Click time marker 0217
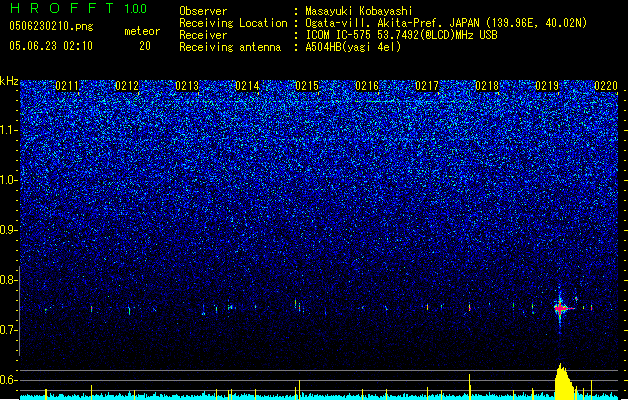 tap(427, 86)
